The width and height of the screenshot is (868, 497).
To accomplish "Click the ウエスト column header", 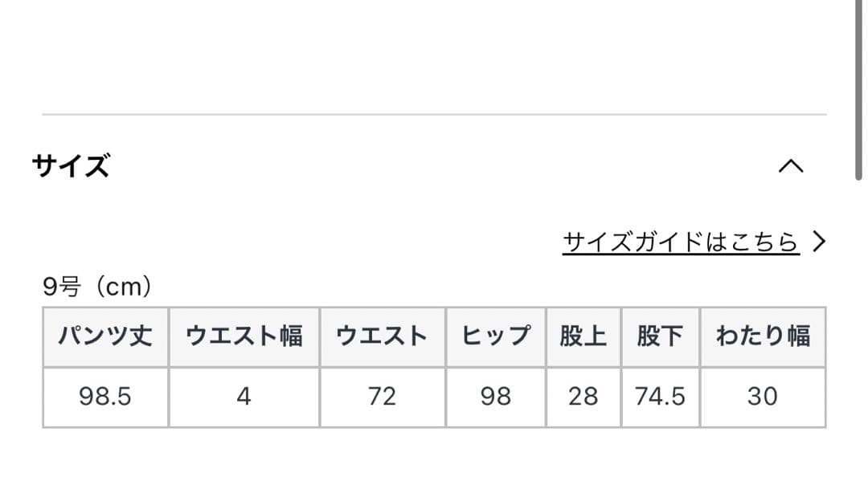I will (383, 336).
